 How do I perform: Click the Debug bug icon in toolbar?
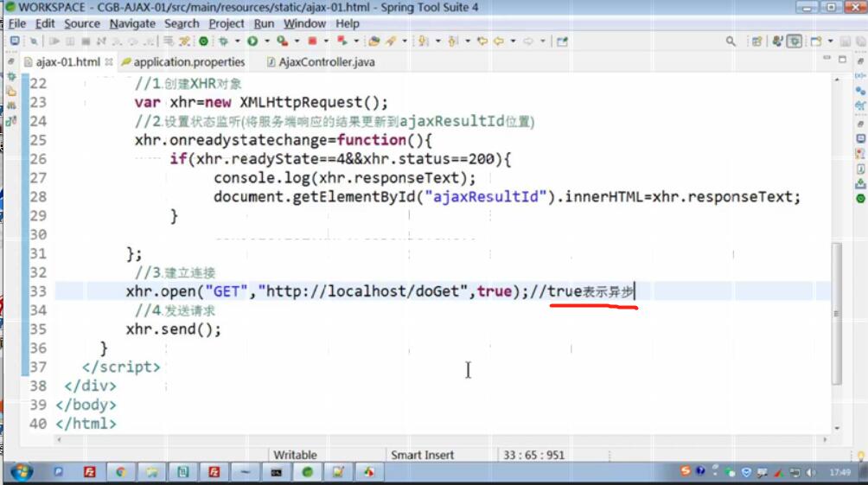click(223, 41)
